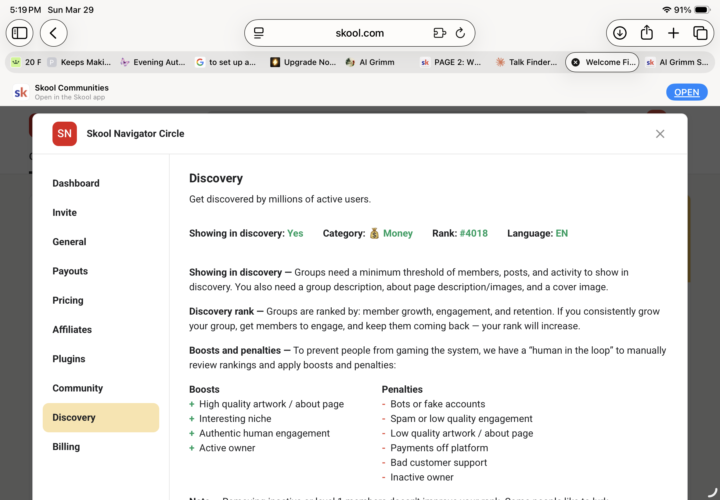Click the rank value #4018

tap(473, 233)
